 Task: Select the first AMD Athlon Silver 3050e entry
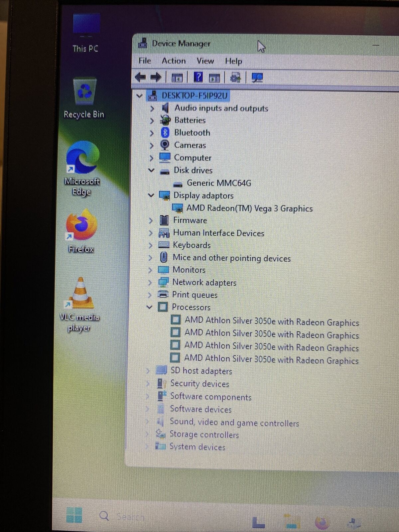pos(272,321)
